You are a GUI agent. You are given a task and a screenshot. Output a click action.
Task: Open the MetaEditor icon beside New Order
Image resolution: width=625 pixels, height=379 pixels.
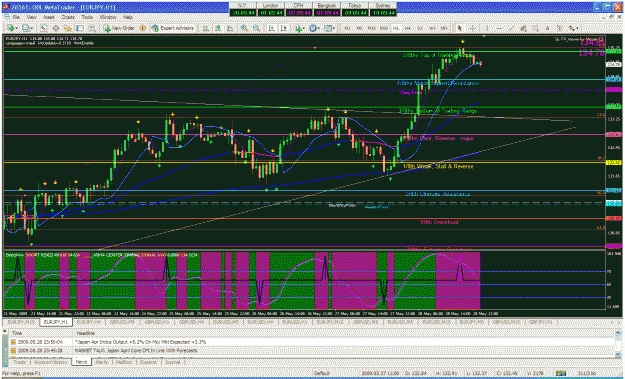point(142,28)
